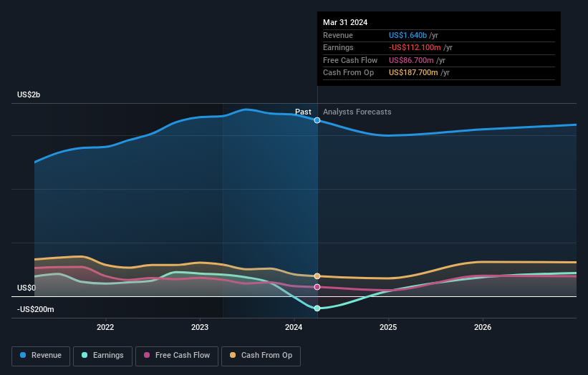Click the 2023 x-axis label
The image size is (588, 375).
[200, 328]
